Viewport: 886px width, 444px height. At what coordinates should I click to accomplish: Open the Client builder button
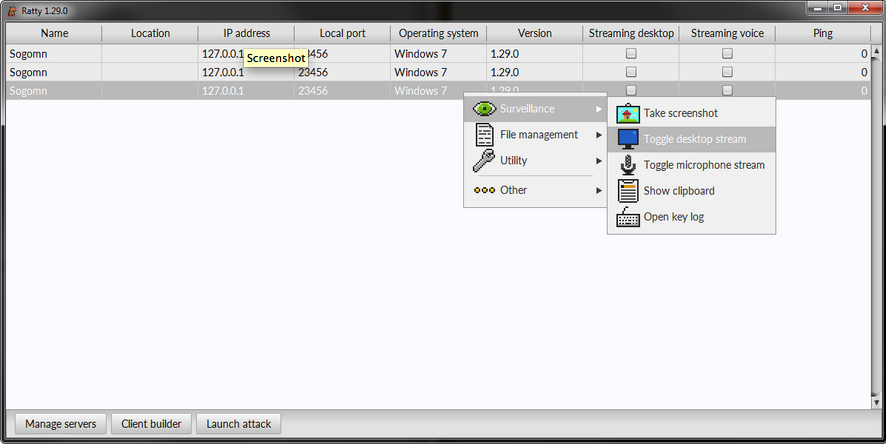pos(151,424)
